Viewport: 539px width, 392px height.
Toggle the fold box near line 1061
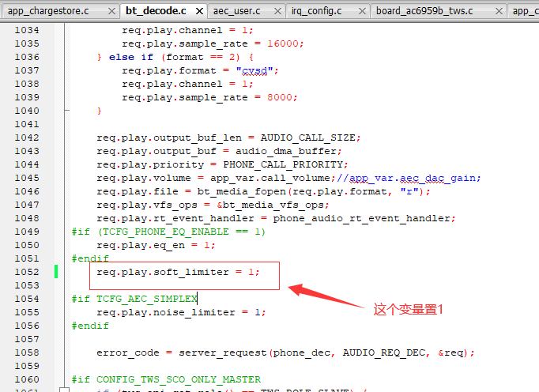point(64,390)
